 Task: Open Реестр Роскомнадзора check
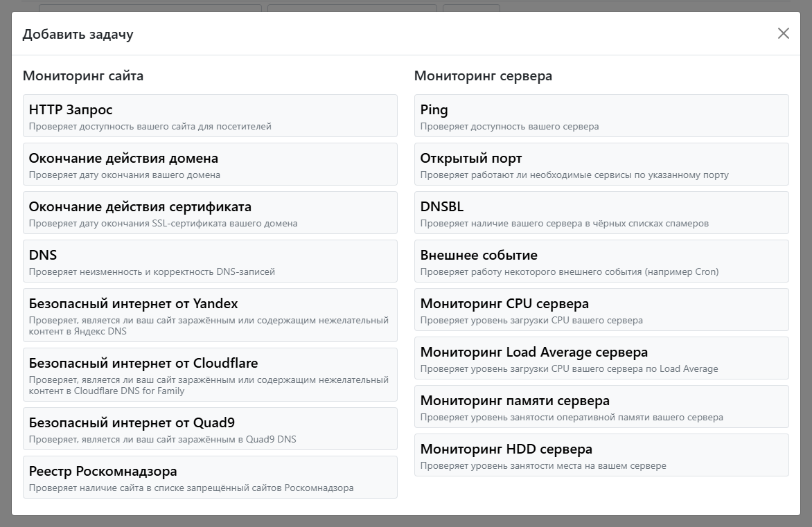210,477
